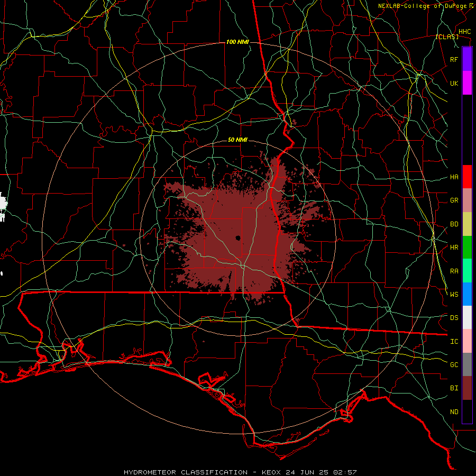476x476 pixels.
Task: Click the HHC product label
Action: [x=464, y=32]
